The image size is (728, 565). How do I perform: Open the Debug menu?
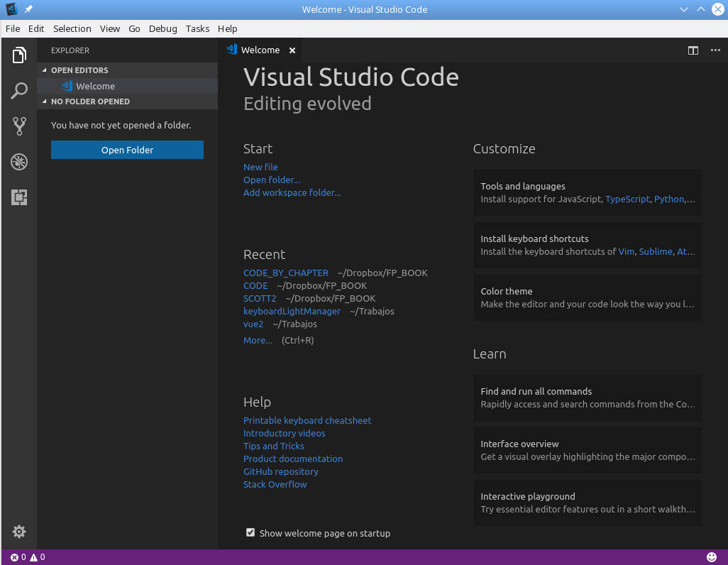162,28
